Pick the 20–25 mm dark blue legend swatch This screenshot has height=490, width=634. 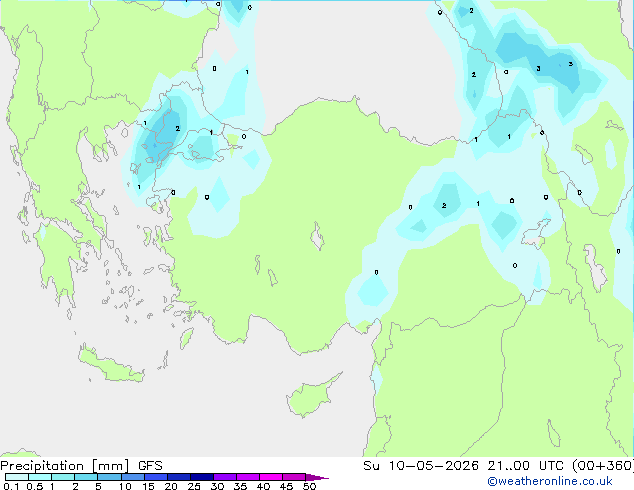coord(178,477)
